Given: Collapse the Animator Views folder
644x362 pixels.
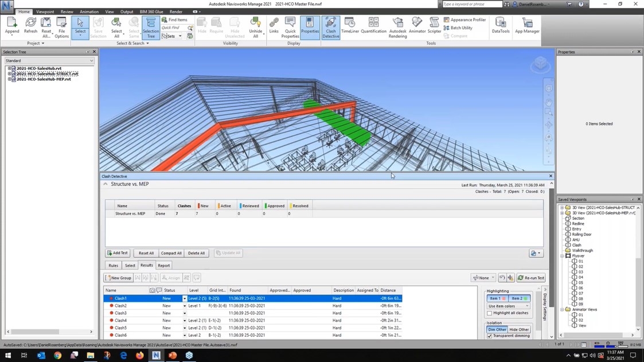Looking at the screenshot, I should pos(562,309).
